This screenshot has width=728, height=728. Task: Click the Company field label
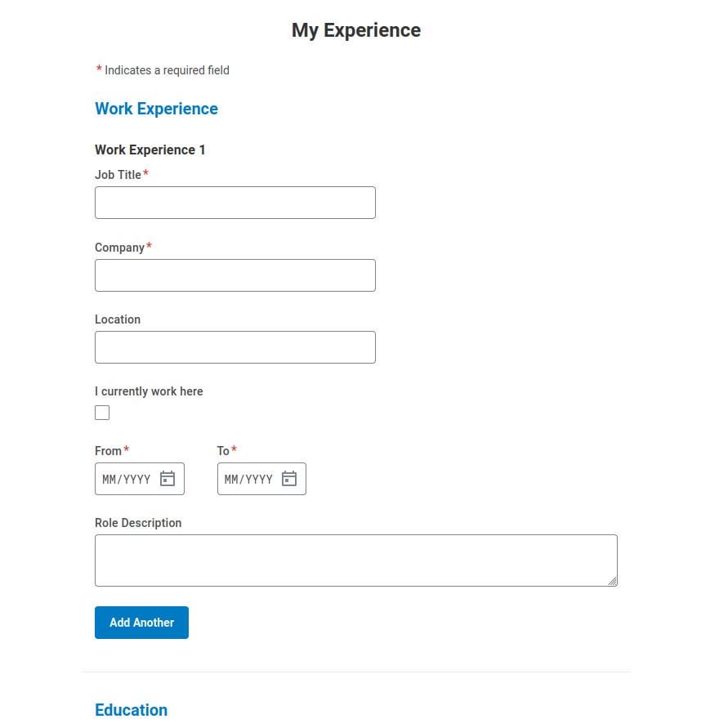pyautogui.click(x=119, y=248)
